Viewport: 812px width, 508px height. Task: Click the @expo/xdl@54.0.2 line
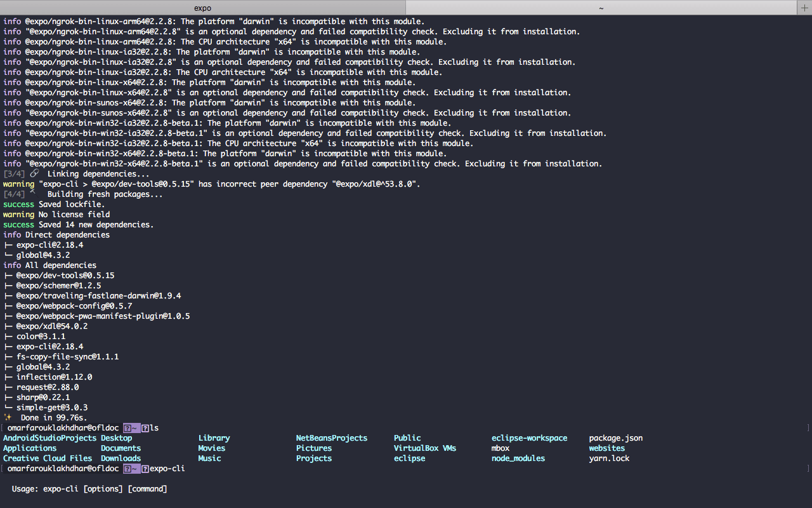pos(46,326)
